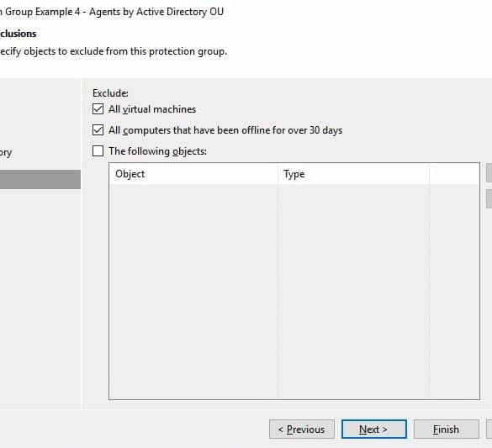Click the cut-off button right of Finish
Viewport: 492px width, 448px height.
point(489,429)
